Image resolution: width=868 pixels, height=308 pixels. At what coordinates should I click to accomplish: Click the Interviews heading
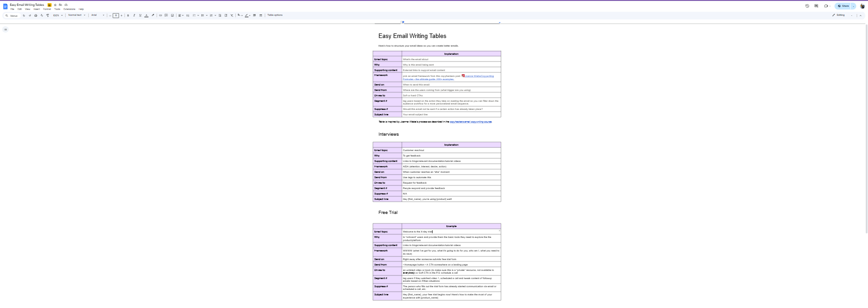click(x=388, y=134)
